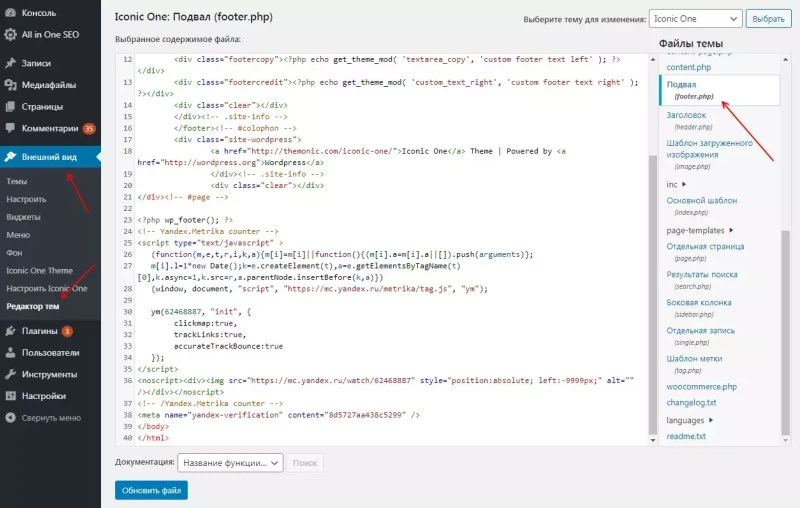Collapse sidebar via Свернуть меню

coord(50,418)
